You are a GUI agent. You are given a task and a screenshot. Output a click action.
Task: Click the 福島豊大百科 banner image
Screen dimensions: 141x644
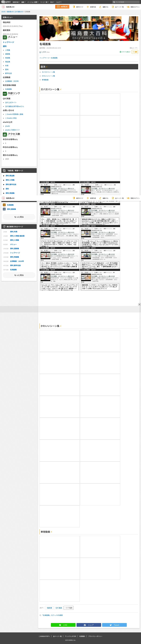click(89, 28)
